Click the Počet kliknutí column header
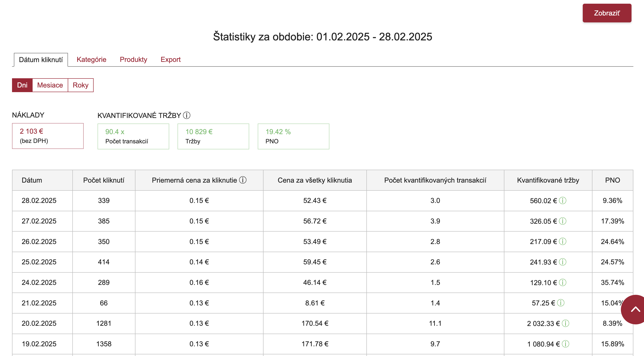 [x=104, y=180]
